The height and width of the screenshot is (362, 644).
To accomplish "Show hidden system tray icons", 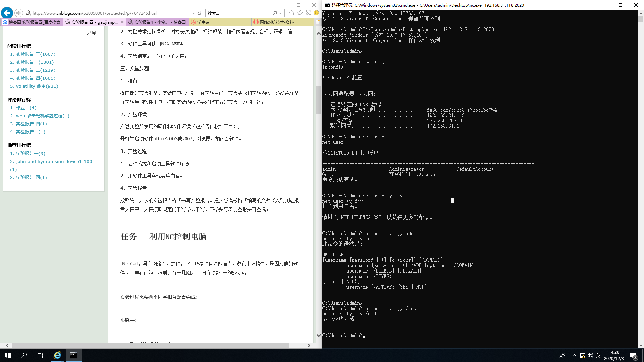I will click(574, 355).
